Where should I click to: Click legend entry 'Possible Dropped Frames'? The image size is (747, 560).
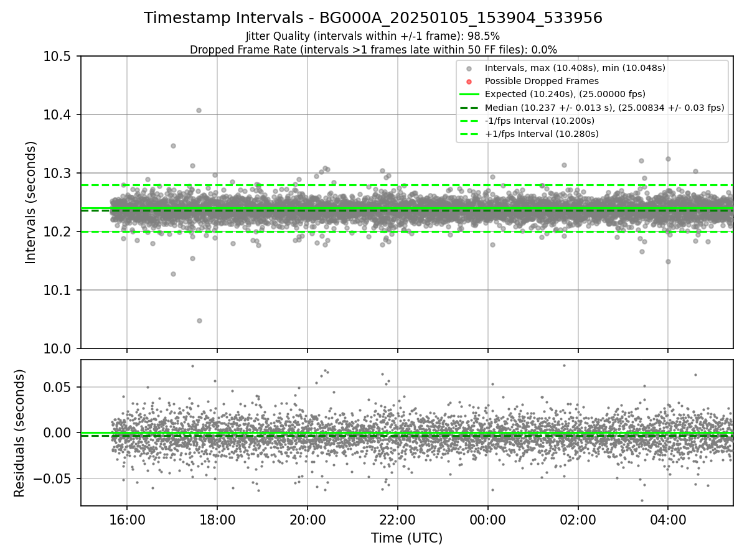point(542,81)
